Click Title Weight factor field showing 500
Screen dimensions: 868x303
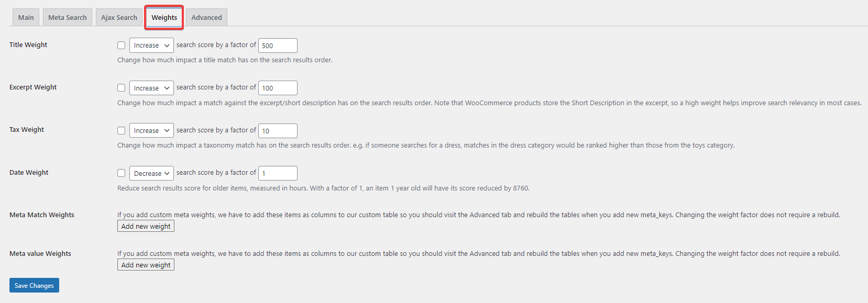(278, 46)
